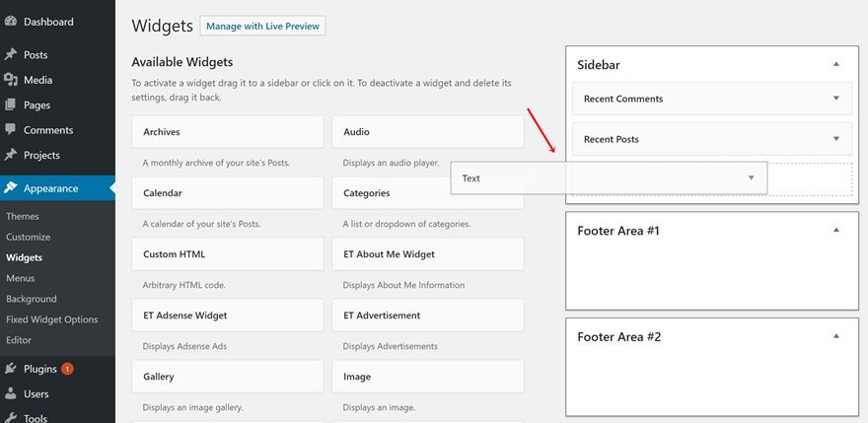Open the Customize link
Image resolution: width=868 pixels, height=423 pixels.
coord(28,237)
